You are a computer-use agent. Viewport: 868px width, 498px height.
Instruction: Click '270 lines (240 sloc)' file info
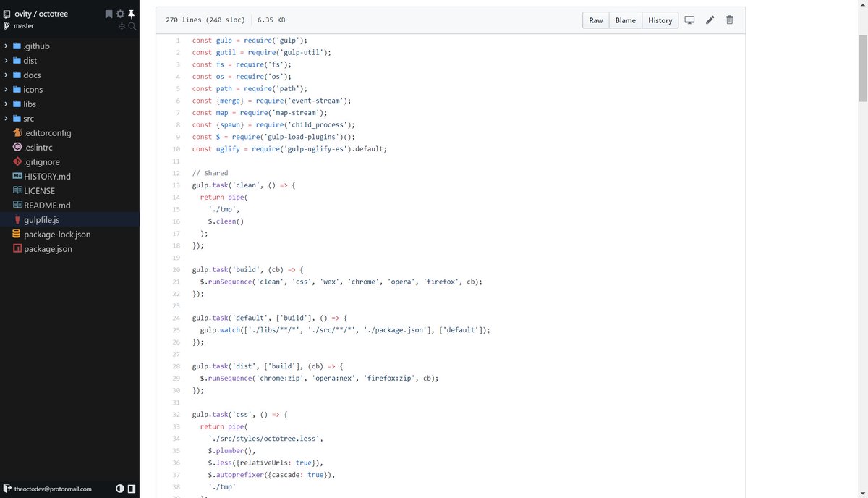[205, 20]
